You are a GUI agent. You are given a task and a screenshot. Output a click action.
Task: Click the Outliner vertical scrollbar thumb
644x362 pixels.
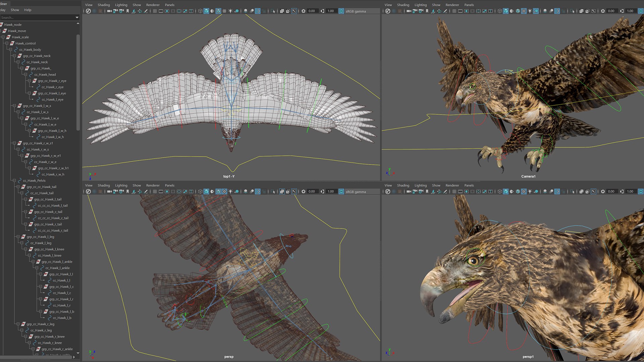pyautogui.click(x=78, y=82)
